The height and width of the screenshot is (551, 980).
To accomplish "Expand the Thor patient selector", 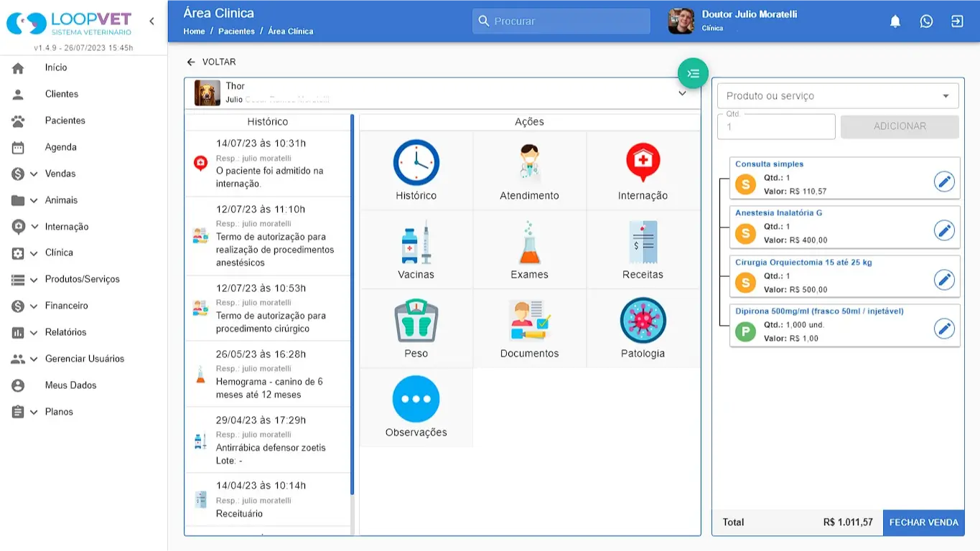I will [682, 93].
